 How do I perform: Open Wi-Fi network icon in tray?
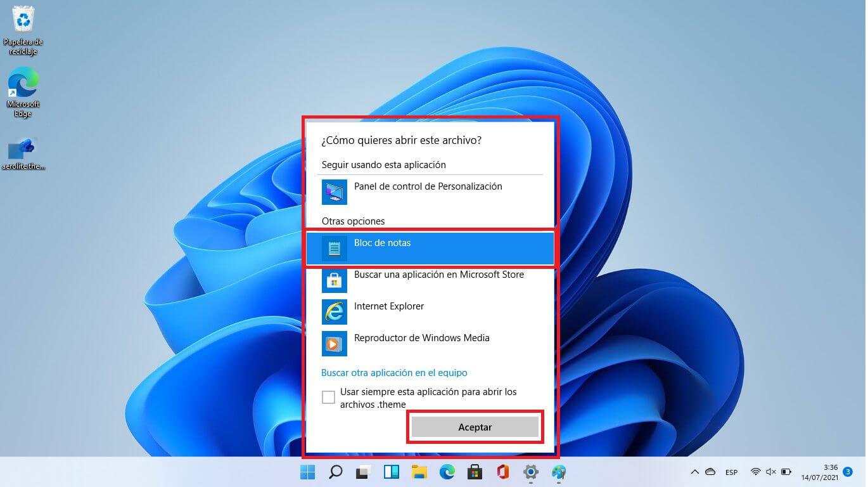point(756,472)
